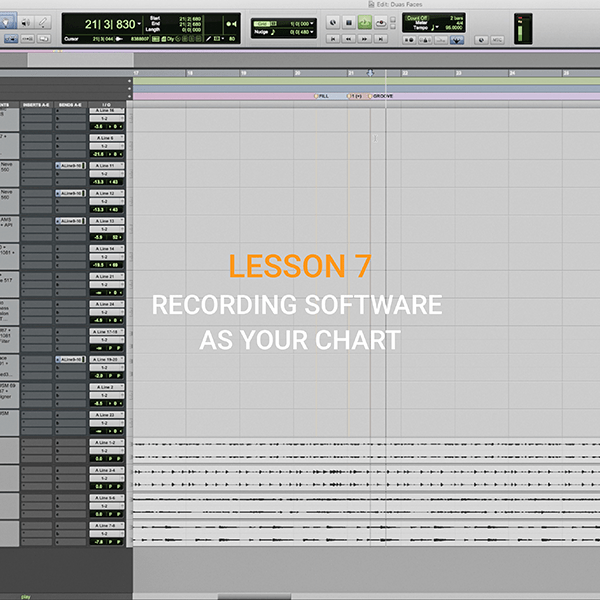Image resolution: width=600 pixels, height=600 pixels.
Task: Open the A Line 13 input selector
Action: [107, 221]
